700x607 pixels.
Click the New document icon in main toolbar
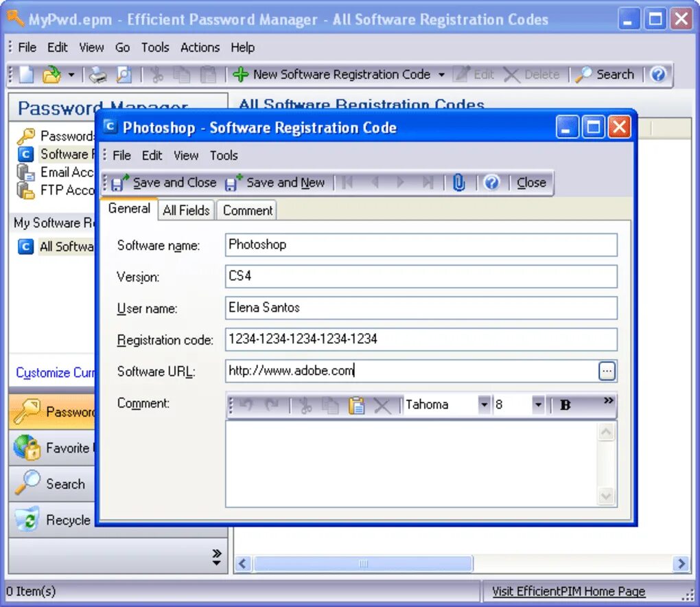click(x=26, y=75)
